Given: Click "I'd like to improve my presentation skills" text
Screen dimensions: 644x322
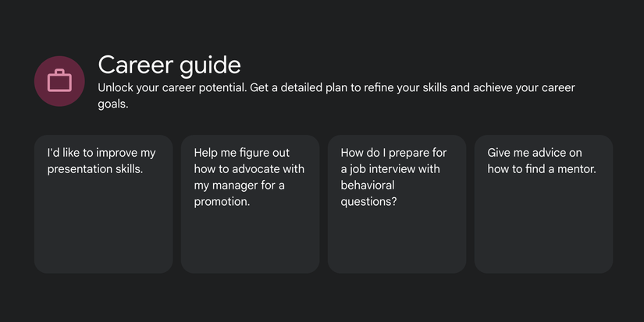Looking at the screenshot, I should pos(101,161).
